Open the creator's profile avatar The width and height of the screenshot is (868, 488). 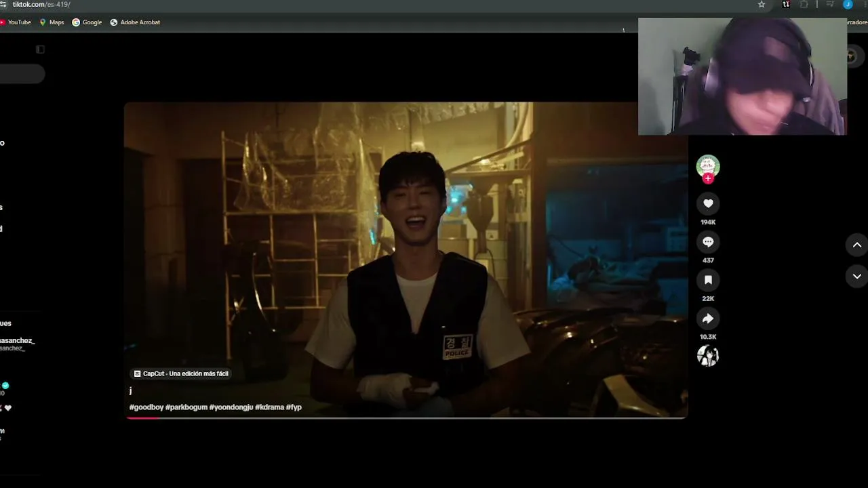click(708, 166)
